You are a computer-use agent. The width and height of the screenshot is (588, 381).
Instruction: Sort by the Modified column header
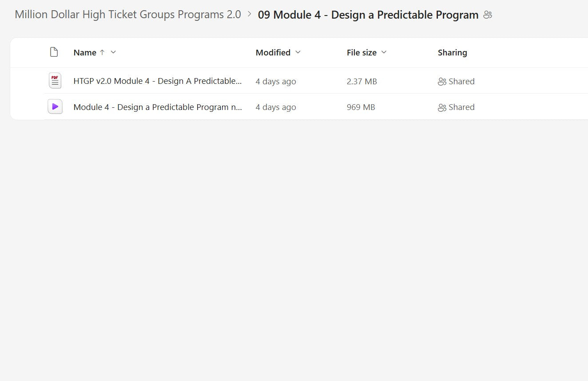pos(273,52)
